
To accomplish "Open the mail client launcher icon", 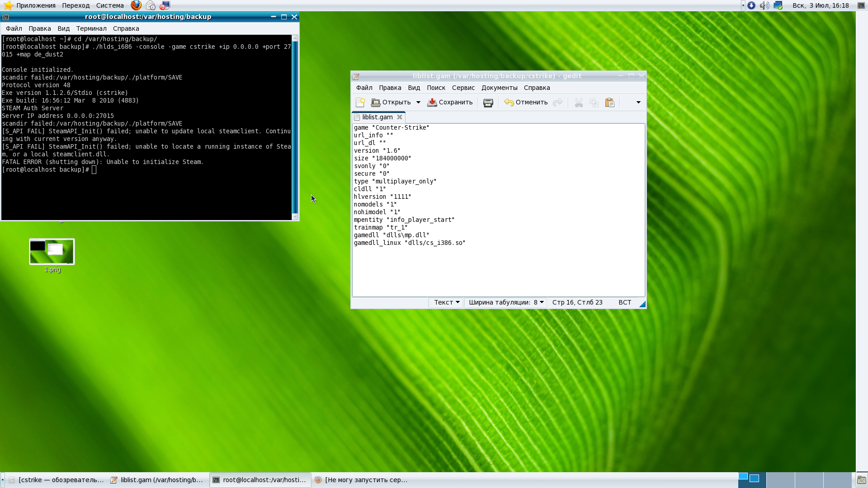I will [x=151, y=5].
